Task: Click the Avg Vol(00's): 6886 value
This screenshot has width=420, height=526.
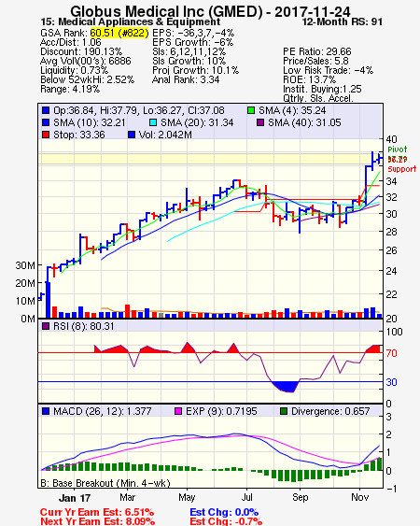Action: pyautogui.click(x=86, y=61)
